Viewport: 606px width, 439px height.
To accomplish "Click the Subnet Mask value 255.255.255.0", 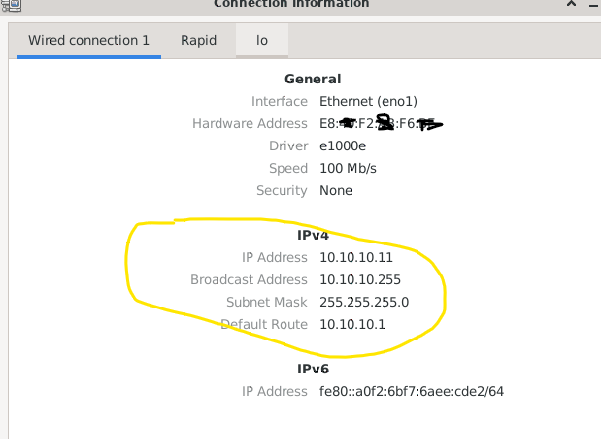I will [x=364, y=302].
